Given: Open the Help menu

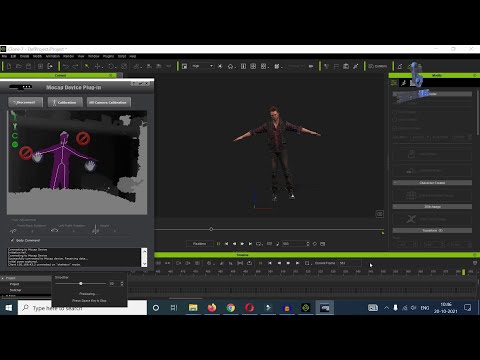Looking at the screenshot, I should coord(132,56).
